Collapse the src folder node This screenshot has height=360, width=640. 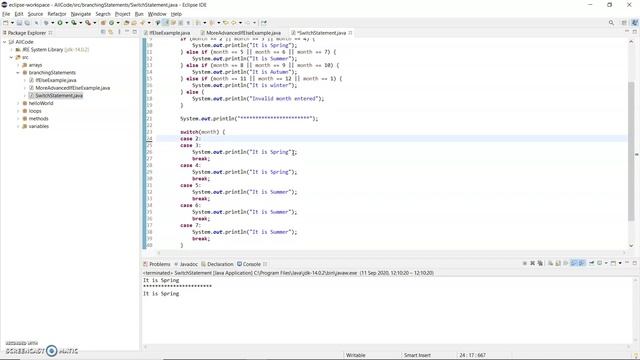[11, 58]
